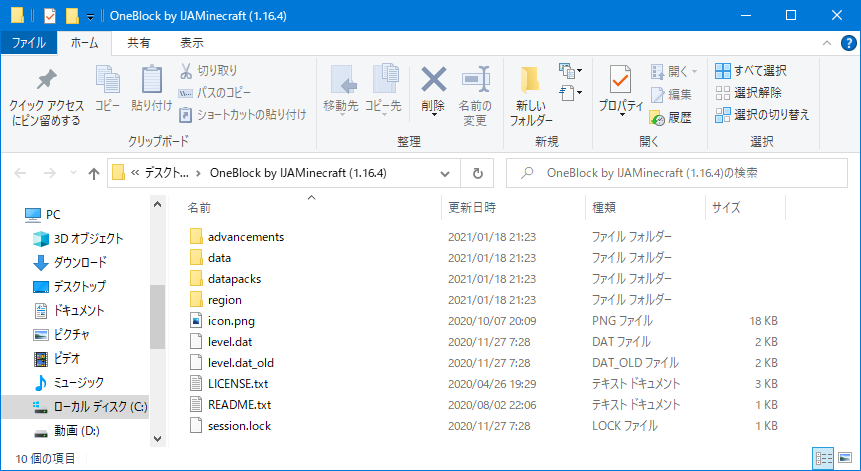Sort by Size (サイズ) column header
The height and width of the screenshot is (471, 861).
point(746,208)
